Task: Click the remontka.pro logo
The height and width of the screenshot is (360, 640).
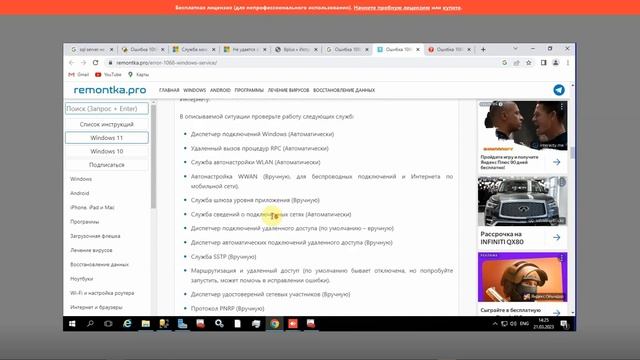Action: (110, 90)
